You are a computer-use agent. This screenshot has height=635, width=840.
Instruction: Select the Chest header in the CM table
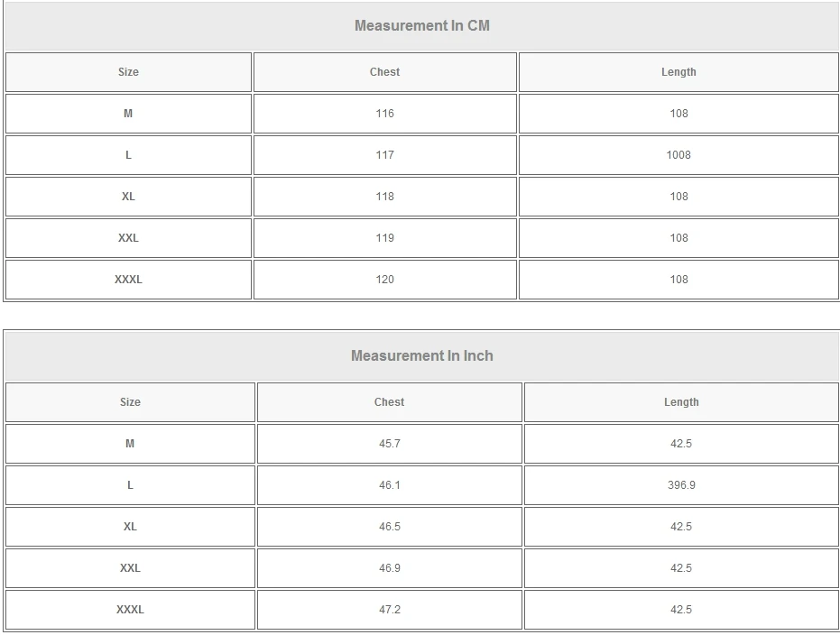(384, 72)
